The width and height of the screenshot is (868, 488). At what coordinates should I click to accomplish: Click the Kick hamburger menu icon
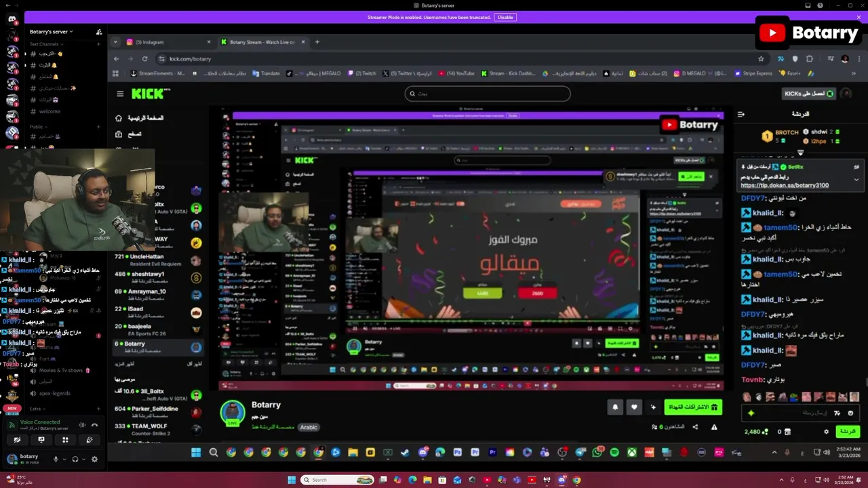pos(120,94)
